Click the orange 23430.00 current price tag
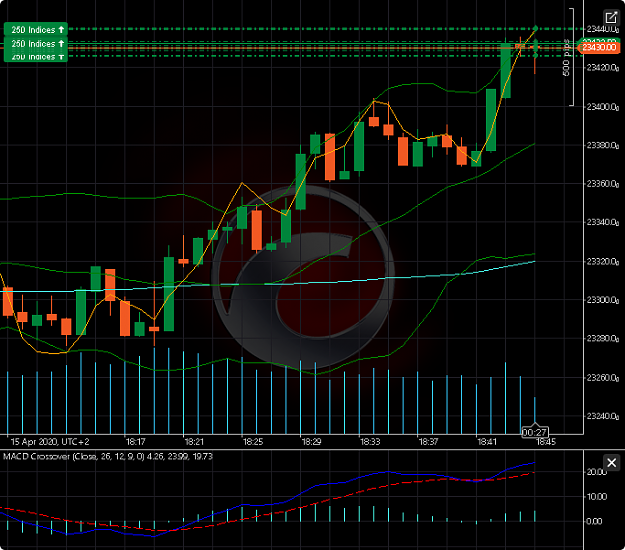The height and width of the screenshot is (550, 625). point(599,47)
